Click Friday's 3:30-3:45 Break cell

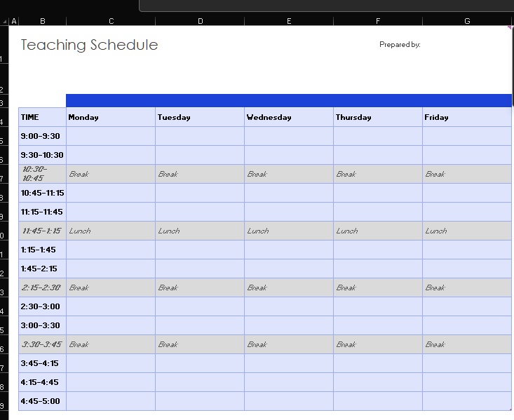(x=467, y=344)
